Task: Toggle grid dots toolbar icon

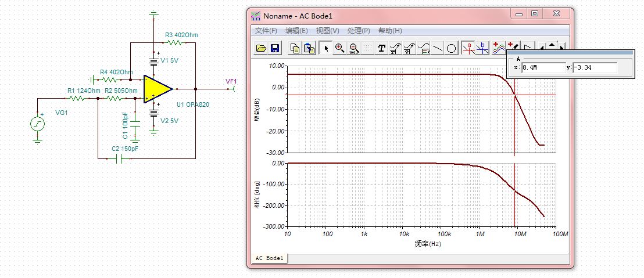Action: (x=367, y=48)
